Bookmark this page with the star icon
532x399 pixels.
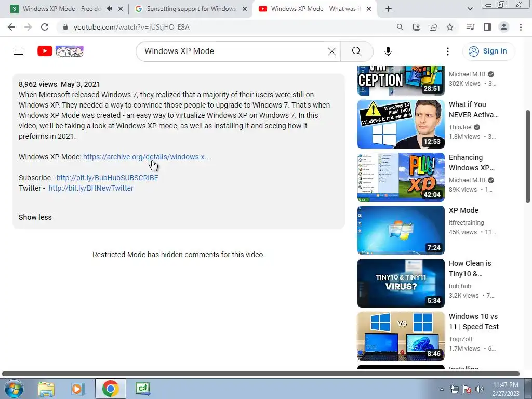click(x=450, y=27)
